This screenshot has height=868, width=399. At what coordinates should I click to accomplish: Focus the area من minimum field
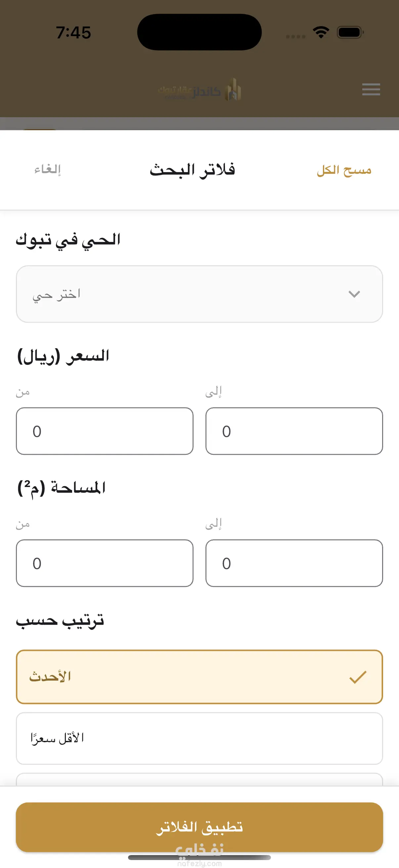point(105,563)
